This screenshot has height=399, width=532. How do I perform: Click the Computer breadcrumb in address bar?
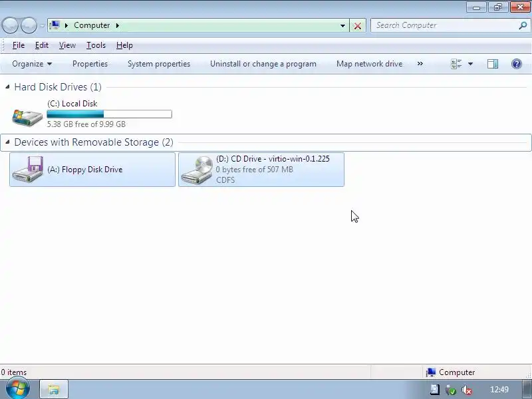[92, 25]
